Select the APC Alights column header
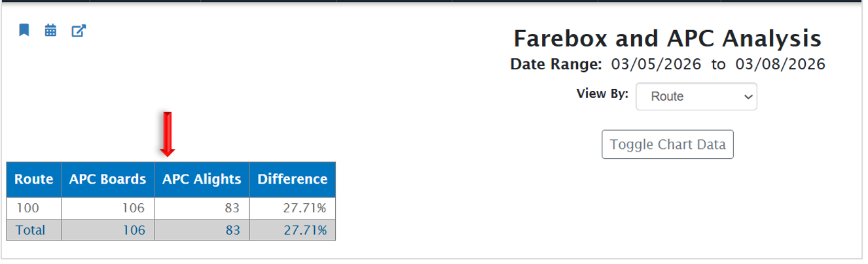Image resolution: width=868 pixels, height=264 pixels. [x=202, y=179]
